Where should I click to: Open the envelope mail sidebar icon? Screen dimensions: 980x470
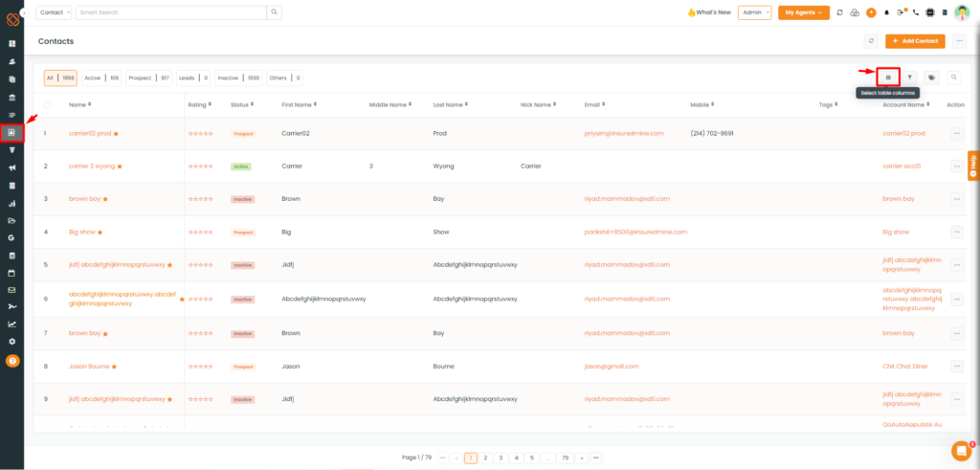pyautogui.click(x=11, y=290)
